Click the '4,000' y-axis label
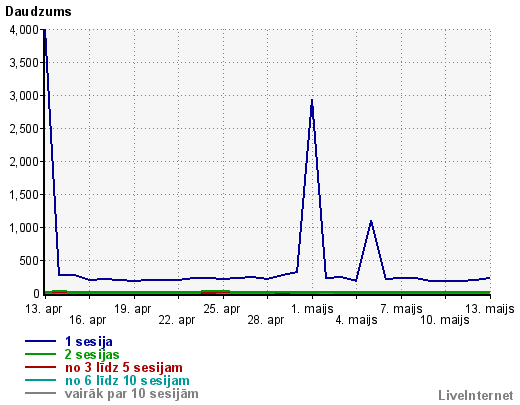This screenshot has width=520, height=405. [x=24, y=30]
